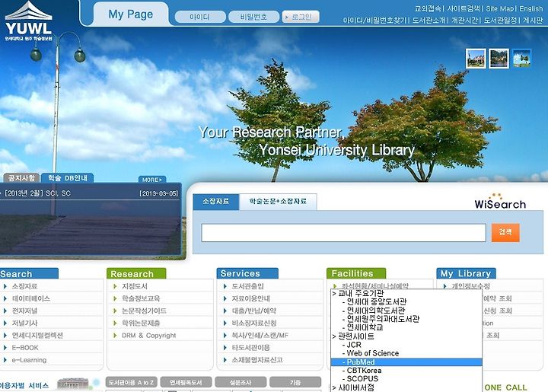
Task: Choose 연세대 중앙도서관 in dropdown list
Action: click(x=406, y=301)
